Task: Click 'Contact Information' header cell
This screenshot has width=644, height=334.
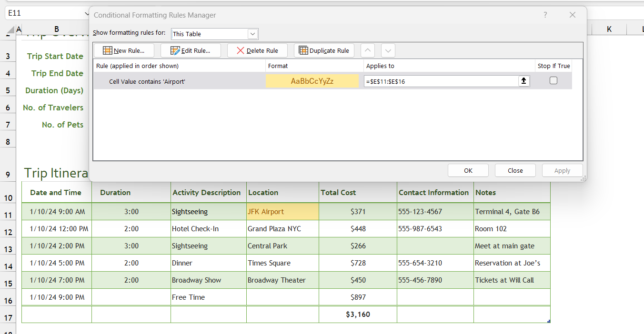Action: click(435, 193)
